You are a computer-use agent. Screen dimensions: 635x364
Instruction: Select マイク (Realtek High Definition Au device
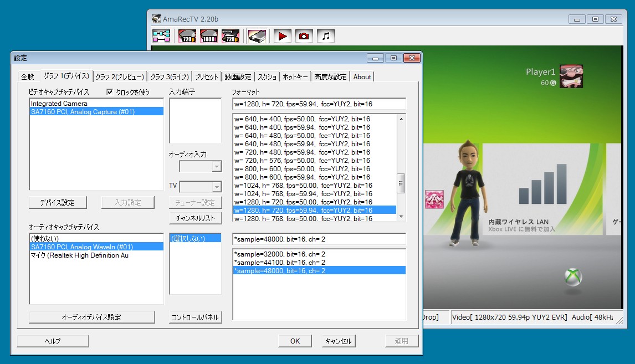(x=96, y=255)
